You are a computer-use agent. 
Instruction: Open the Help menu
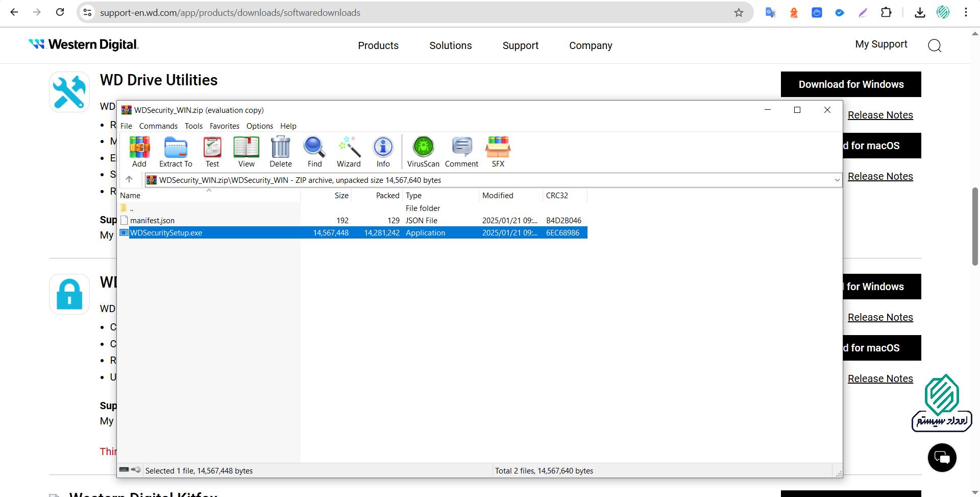tap(288, 126)
